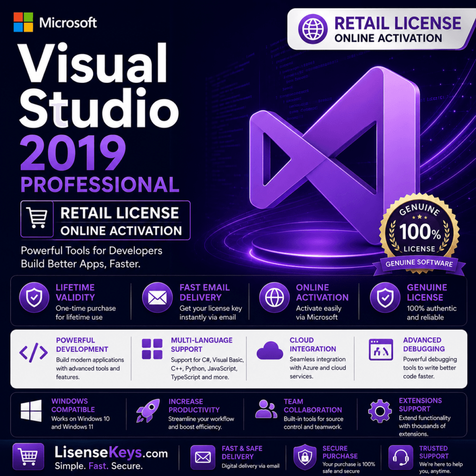Click "Simple. Fast. Secure." slogan
This screenshot has height=476, width=476.
click(x=99, y=466)
